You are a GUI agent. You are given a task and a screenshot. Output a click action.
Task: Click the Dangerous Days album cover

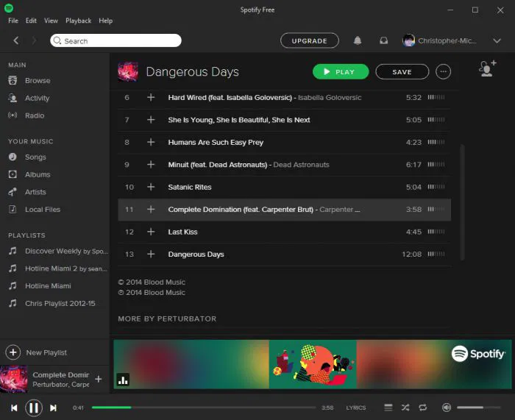(x=128, y=71)
